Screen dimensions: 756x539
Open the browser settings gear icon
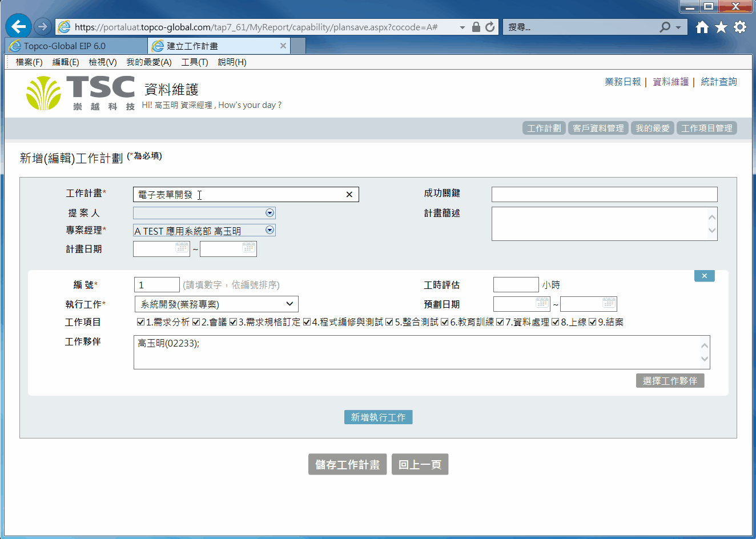740,27
